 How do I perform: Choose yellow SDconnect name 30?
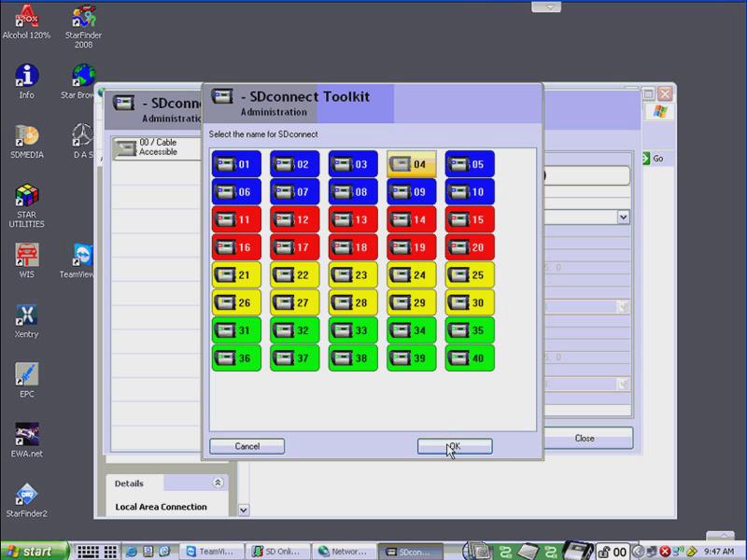(469, 302)
